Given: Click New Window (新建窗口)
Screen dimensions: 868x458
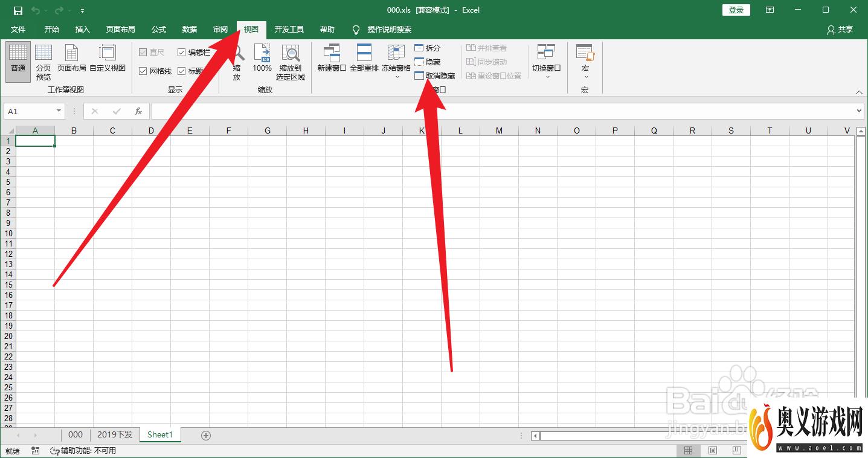Looking at the screenshot, I should tap(332, 59).
